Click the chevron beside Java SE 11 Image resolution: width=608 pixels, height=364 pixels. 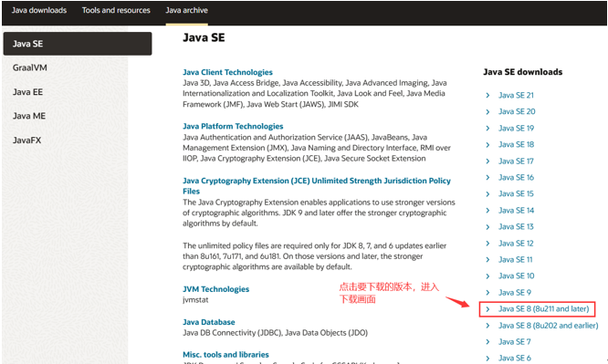point(487,260)
